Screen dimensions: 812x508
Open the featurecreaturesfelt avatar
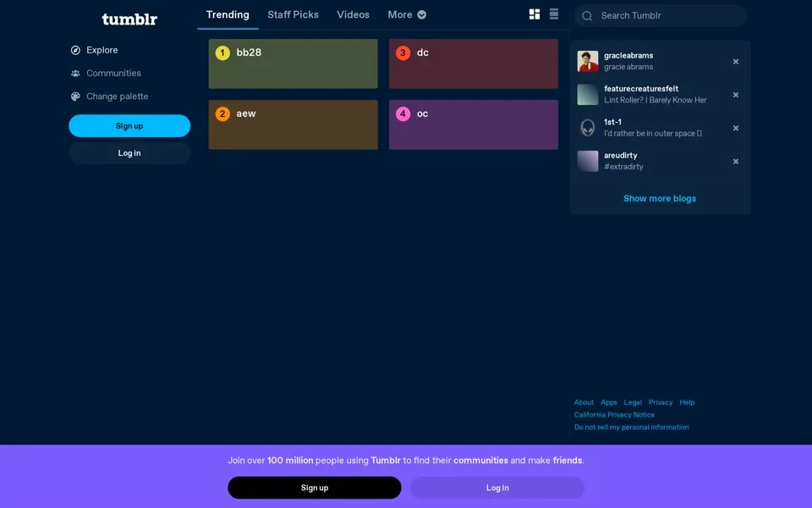click(588, 94)
